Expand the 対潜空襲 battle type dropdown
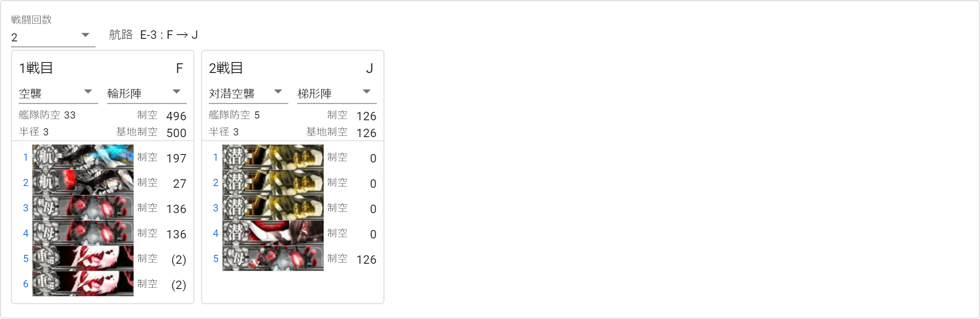The width and height of the screenshot is (980, 319). point(248,93)
